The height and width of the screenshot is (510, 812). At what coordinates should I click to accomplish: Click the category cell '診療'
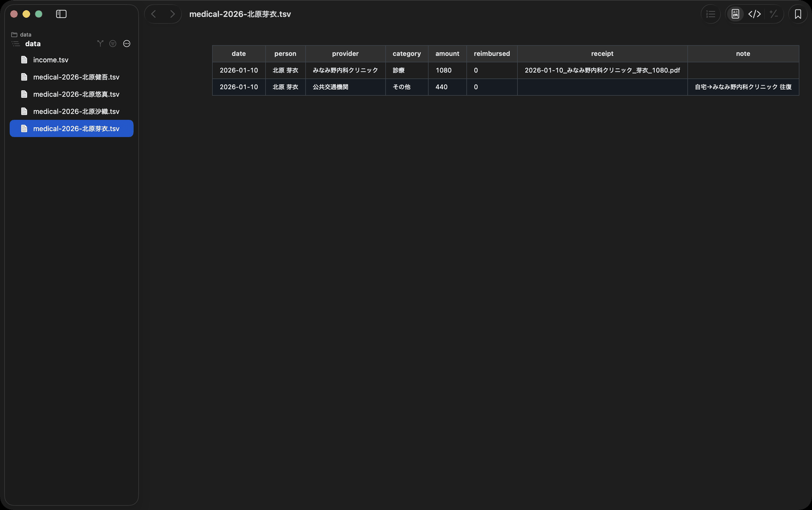407,70
